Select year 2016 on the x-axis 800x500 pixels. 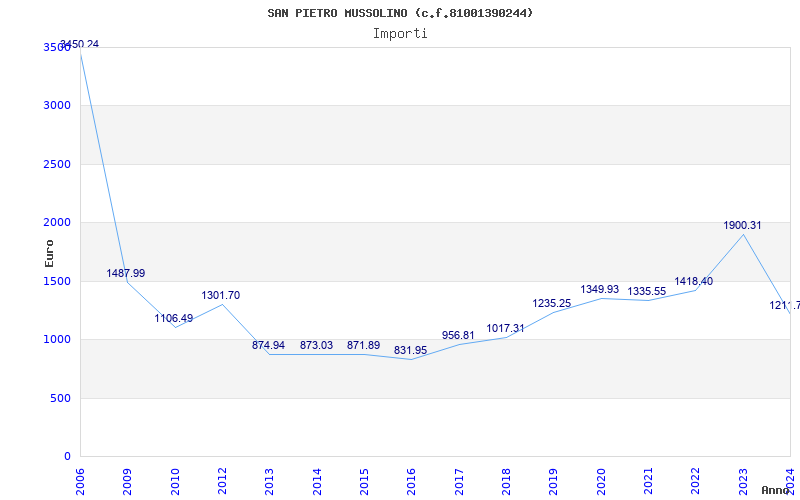[412, 479]
